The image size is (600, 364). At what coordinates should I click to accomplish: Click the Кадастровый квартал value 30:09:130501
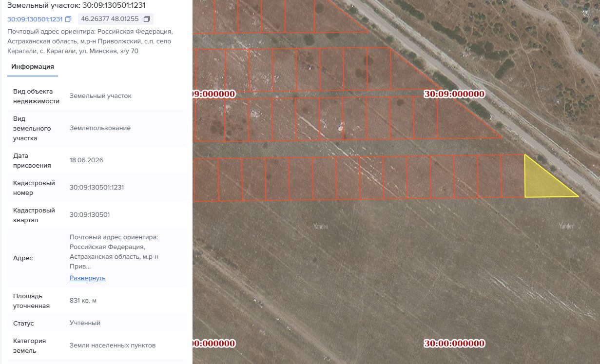coord(90,214)
